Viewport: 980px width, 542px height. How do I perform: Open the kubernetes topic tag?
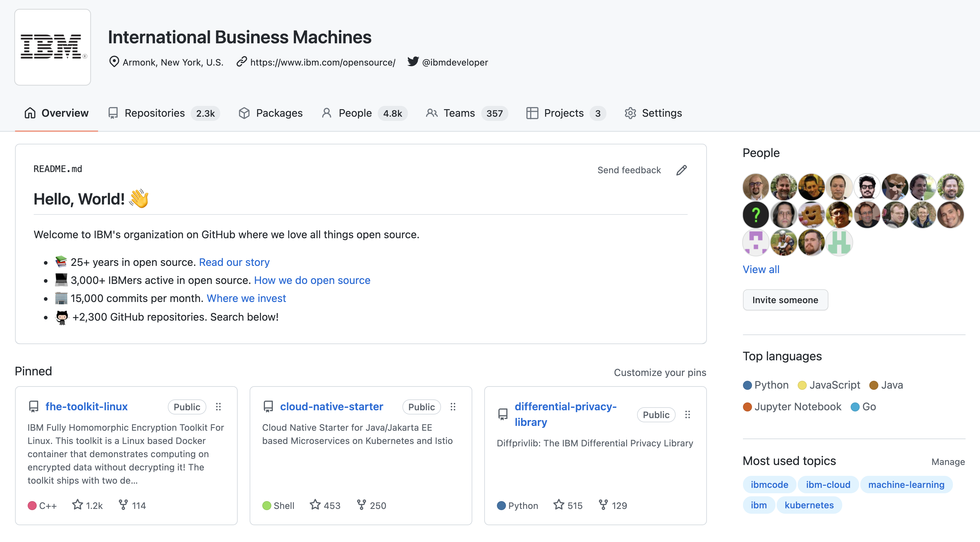click(x=809, y=505)
